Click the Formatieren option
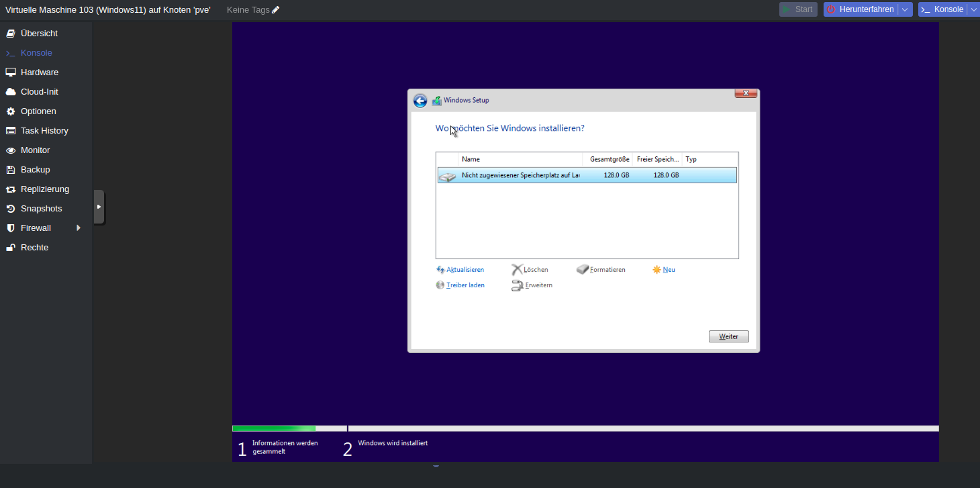 [x=607, y=270]
